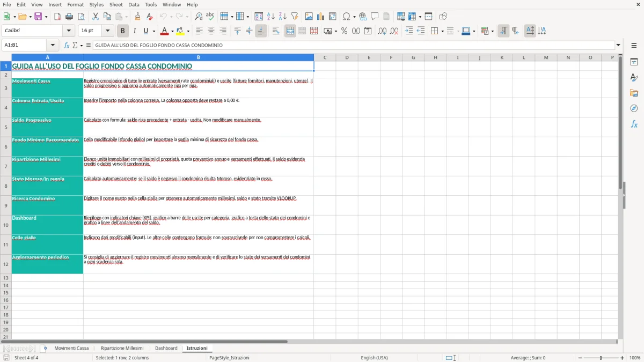Click the 100% zoom level
Viewport: 644px width, 362px height.
634,358
